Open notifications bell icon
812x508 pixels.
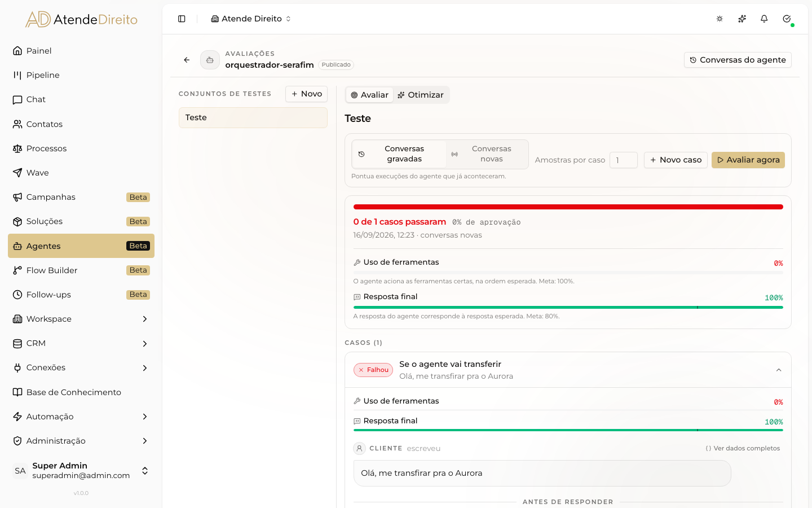coord(764,19)
